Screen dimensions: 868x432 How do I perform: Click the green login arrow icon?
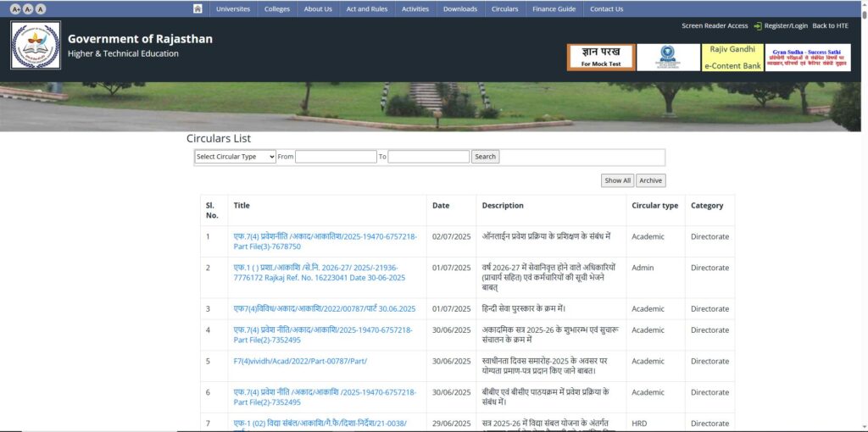757,26
